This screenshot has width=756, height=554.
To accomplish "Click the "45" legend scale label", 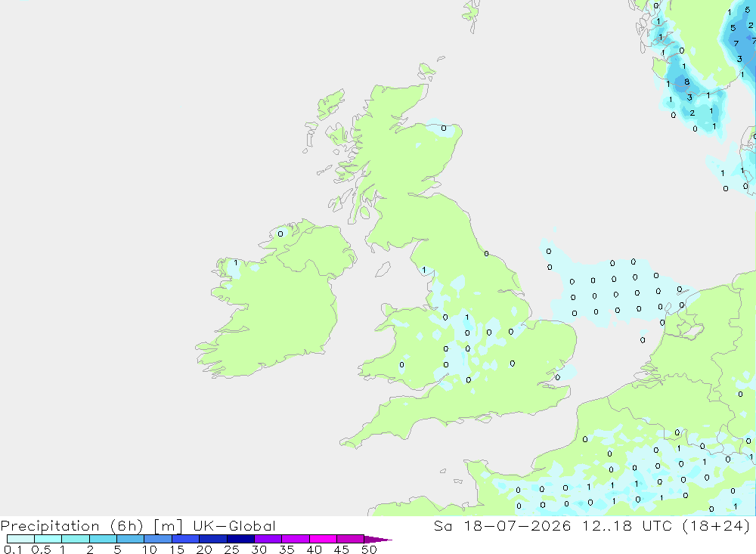I will [x=342, y=549].
